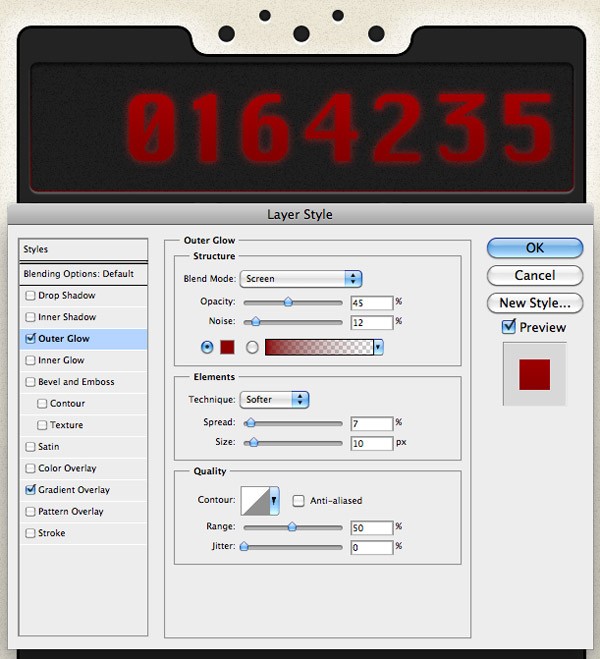This screenshot has height=659, width=600.
Task: Click the red style preview thumbnail
Action: 534,374
